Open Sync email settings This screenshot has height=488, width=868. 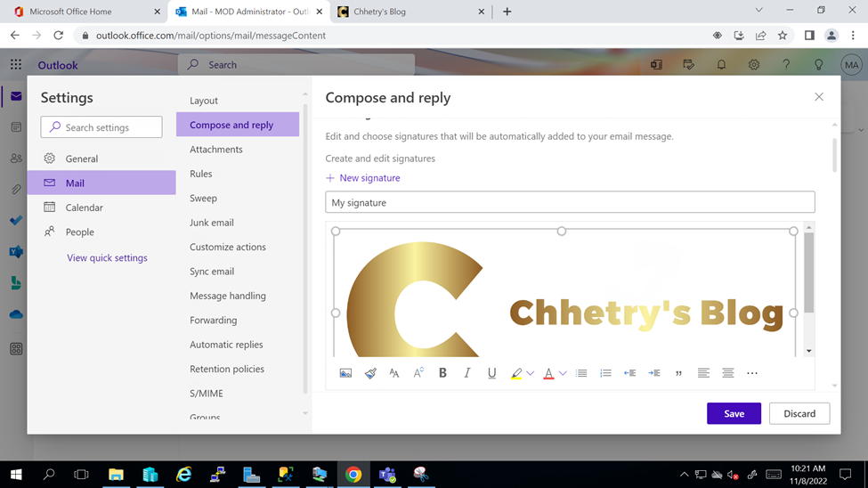click(238, 271)
